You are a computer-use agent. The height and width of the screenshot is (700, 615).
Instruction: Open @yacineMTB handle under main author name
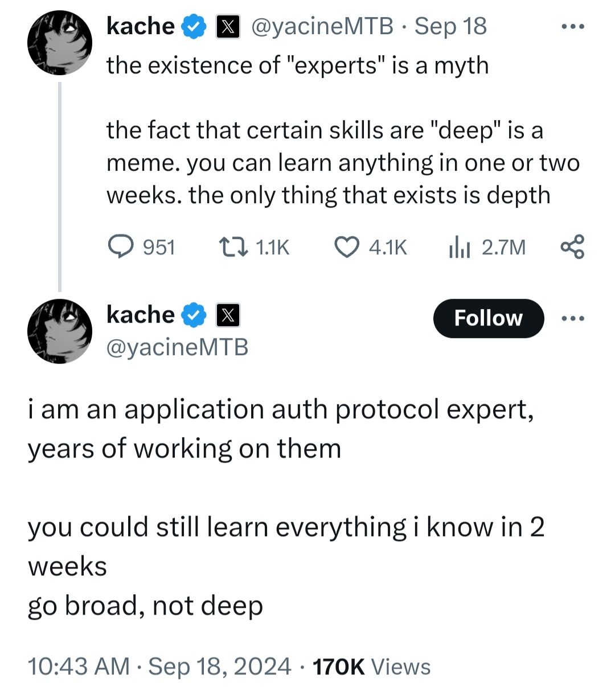177,347
